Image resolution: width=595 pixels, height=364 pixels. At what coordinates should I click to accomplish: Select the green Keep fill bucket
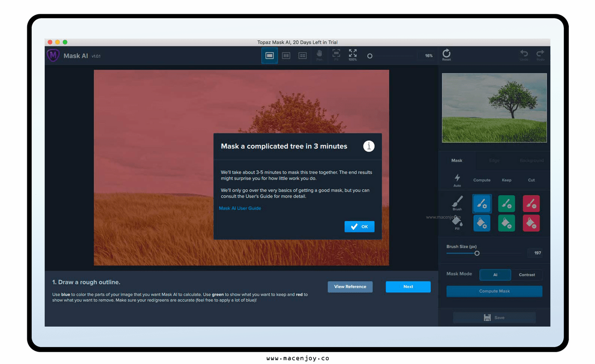click(x=507, y=223)
